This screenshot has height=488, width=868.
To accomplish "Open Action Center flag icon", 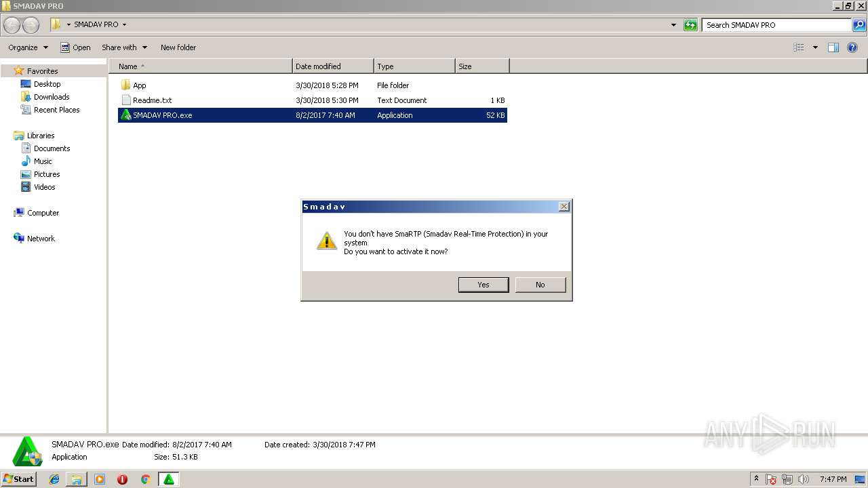I will 771,479.
